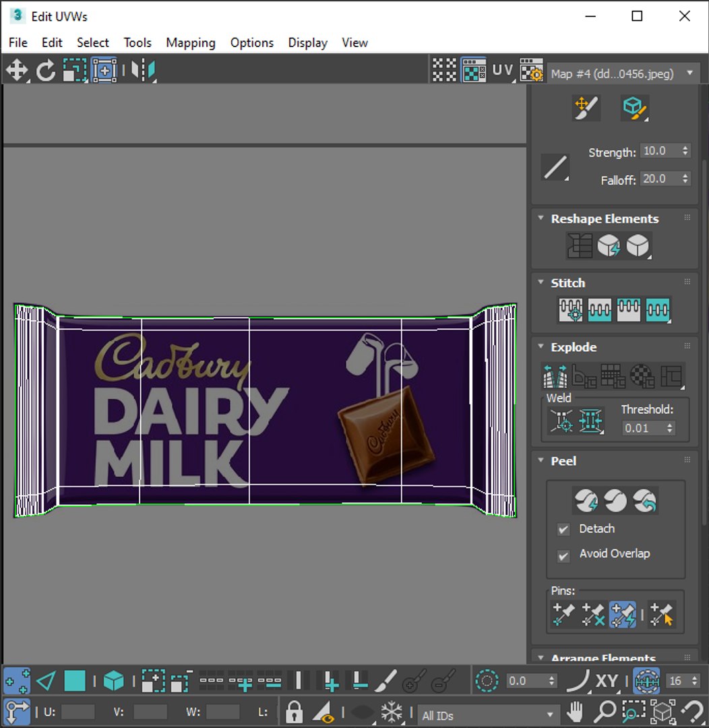Select the Move Selected Subobject tool
The width and height of the screenshot is (709, 728).
pyautogui.click(x=17, y=71)
